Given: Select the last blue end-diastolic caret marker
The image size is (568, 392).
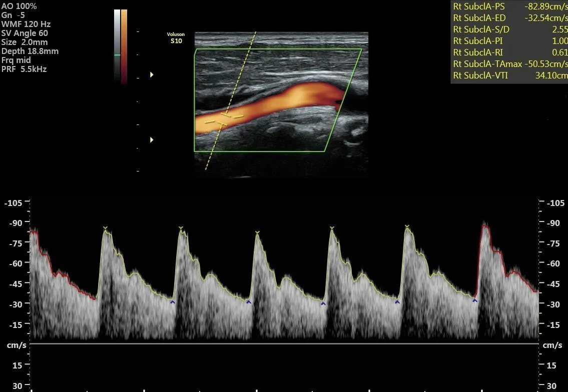Looking at the screenshot, I should [474, 300].
